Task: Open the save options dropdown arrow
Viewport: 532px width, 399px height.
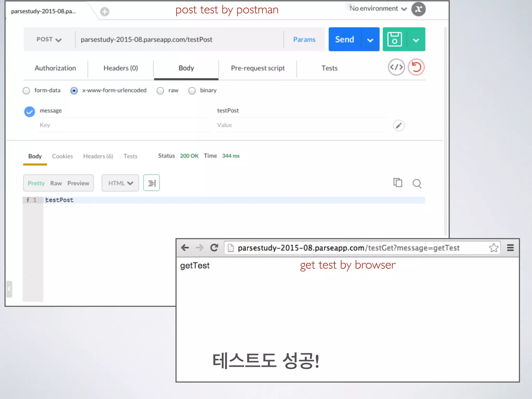Action: (416, 40)
